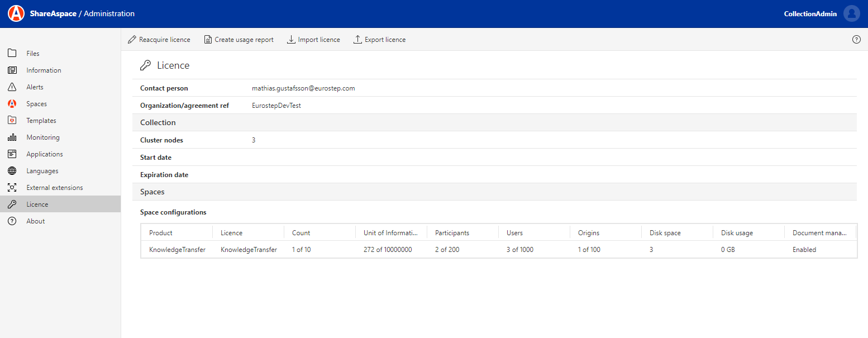
Task: Select the Alerts warning triangle icon
Action: [12, 87]
